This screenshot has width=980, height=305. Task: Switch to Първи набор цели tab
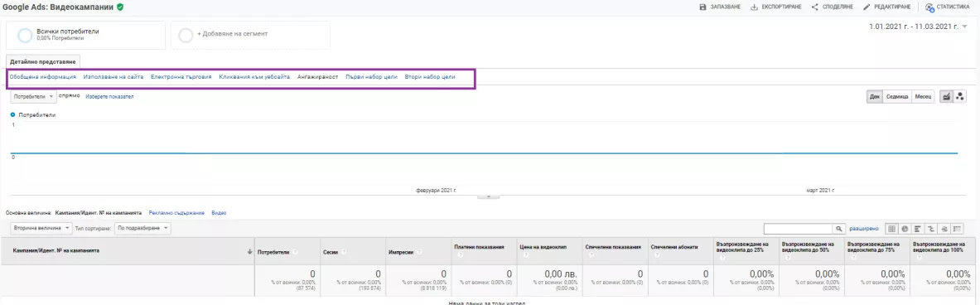pyautogui.click(x=371, y=77)
